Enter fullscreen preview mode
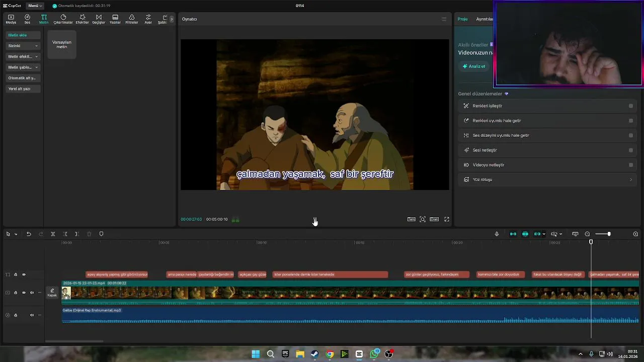The height and width of the screenshot is (362, 644). pos(447,219)
